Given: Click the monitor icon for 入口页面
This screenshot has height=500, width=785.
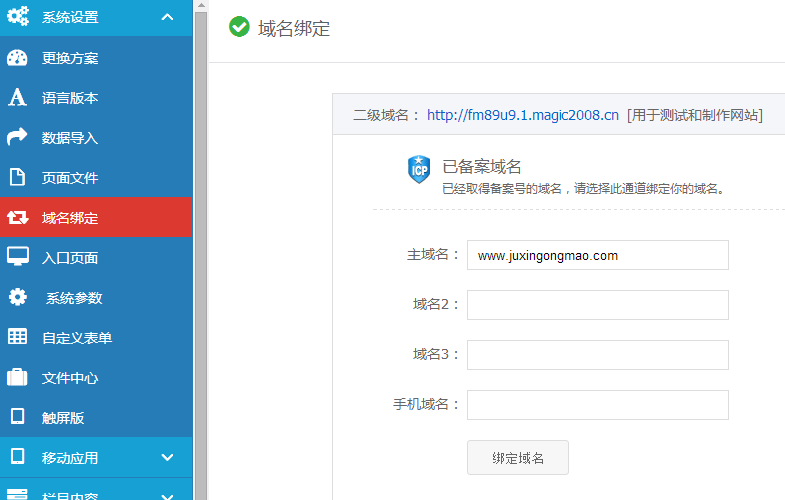Looking at the screenshot, I should tap(17, 258).
